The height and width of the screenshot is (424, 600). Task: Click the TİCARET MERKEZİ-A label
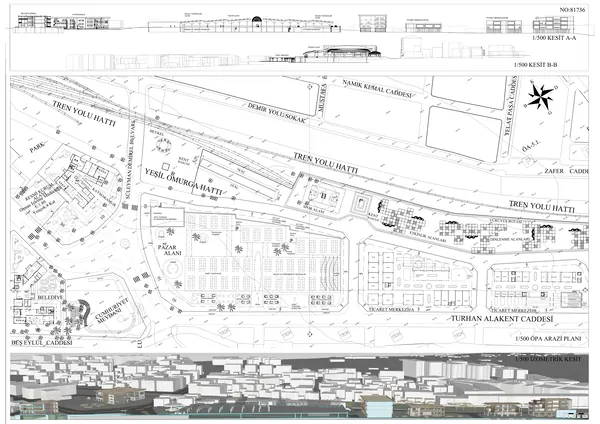pyautogui.click(x=392, y=309)
